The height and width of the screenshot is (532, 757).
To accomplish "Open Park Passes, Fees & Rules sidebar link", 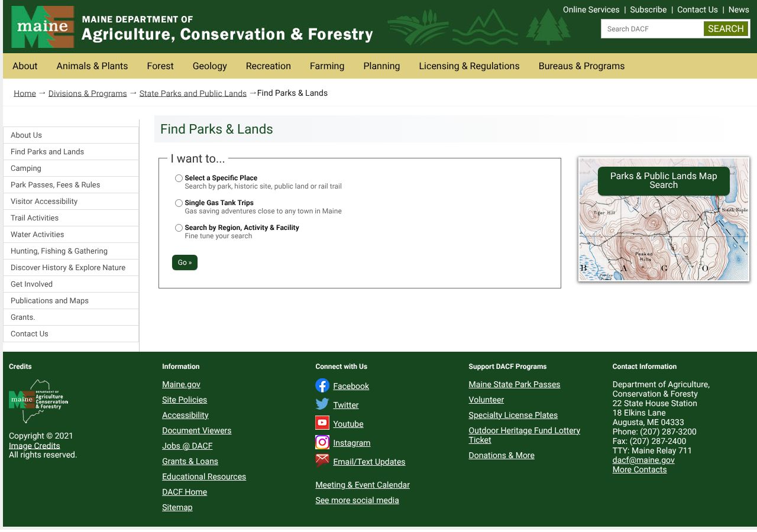I will point(71,185).
